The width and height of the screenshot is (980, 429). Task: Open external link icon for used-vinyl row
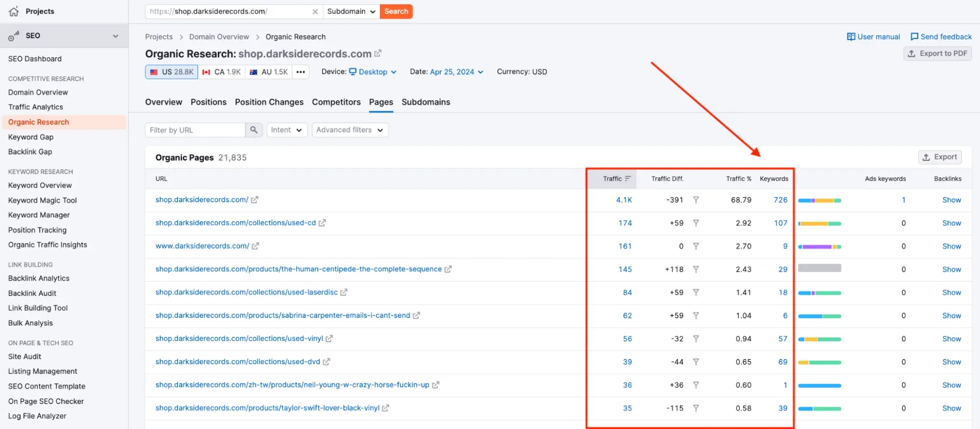tap(329, 338)
